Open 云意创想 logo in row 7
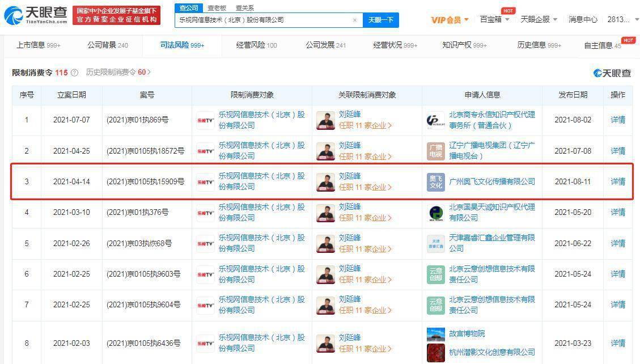 click(x=435, y=305)
